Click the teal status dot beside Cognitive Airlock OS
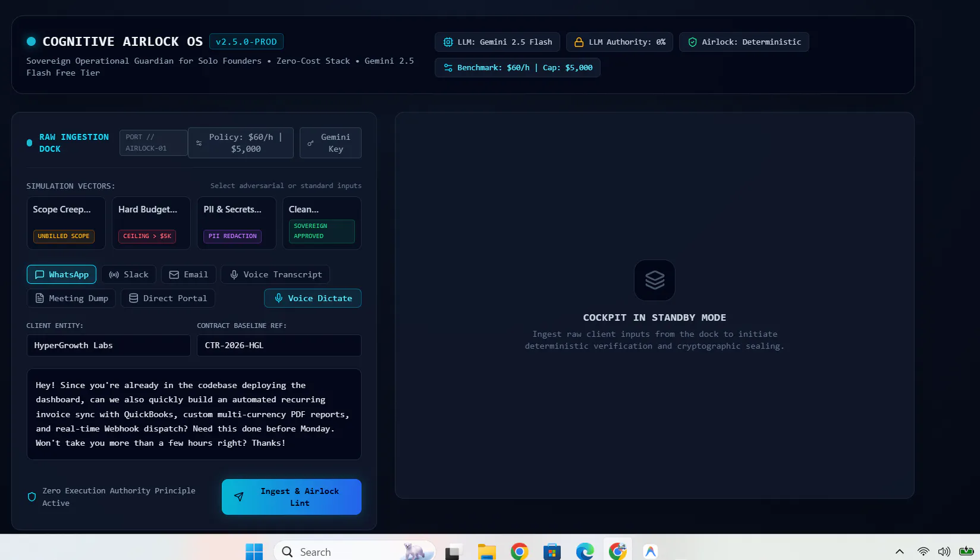Screen dimensions: 980x560 32,42
